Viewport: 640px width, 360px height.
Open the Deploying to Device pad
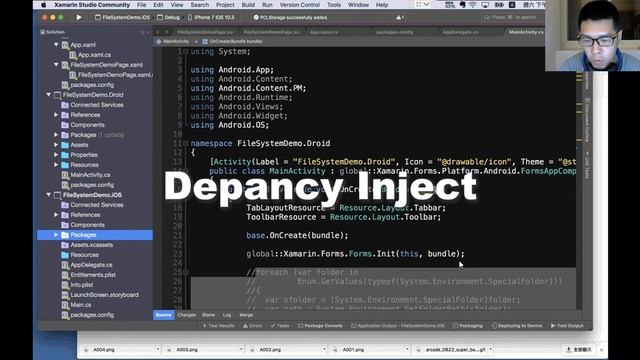pyautogui.click(x=517, y=326)
